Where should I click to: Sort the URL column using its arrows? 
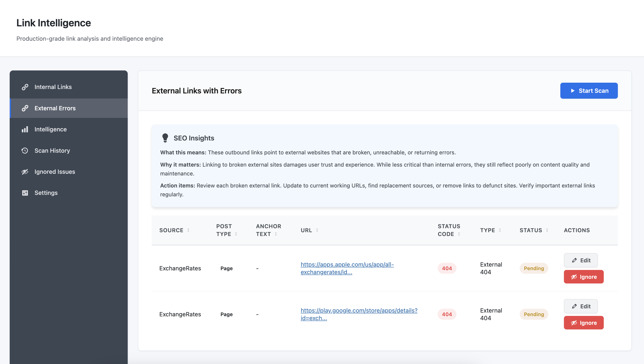tap(317, 230)
